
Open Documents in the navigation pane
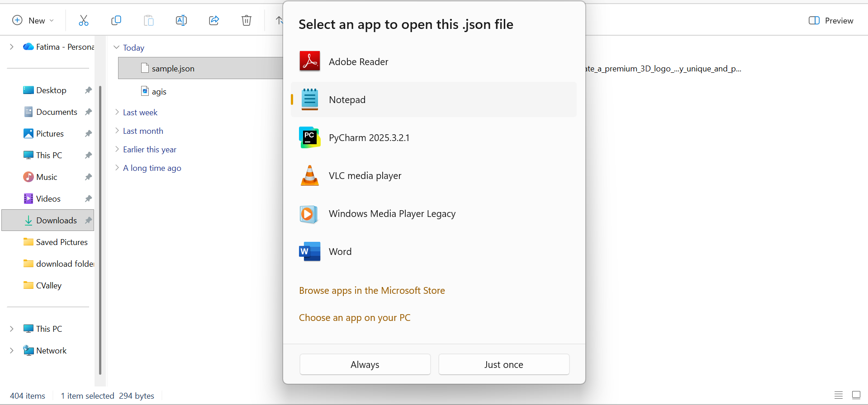point(50,112)
